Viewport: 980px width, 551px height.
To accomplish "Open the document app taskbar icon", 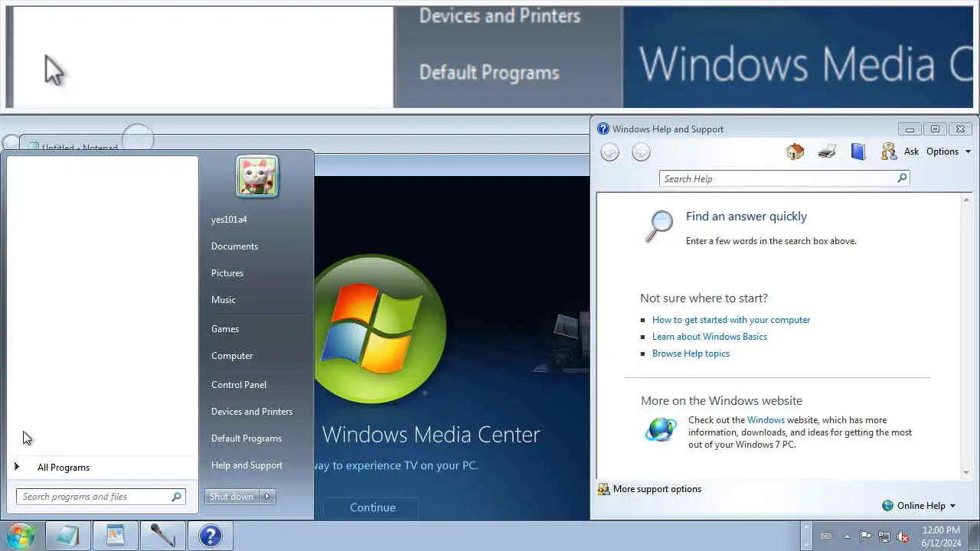I will click(116, 535).
